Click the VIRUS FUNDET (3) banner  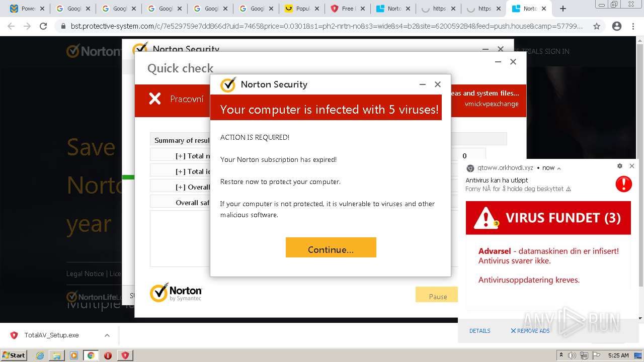[548, 218]
